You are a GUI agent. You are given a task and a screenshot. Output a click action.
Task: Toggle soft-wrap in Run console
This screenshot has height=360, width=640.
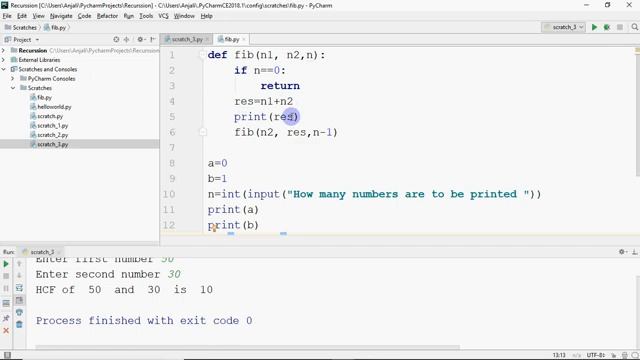tap(19, 288)
